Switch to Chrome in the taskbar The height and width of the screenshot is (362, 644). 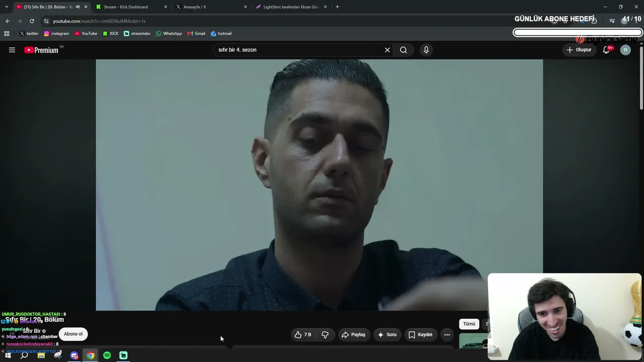91,355
